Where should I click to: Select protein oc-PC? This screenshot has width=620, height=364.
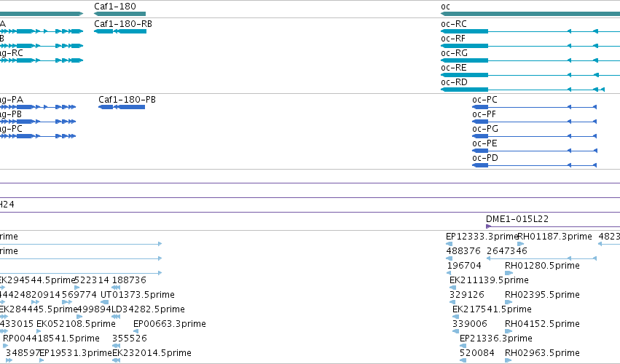[484, 100]
